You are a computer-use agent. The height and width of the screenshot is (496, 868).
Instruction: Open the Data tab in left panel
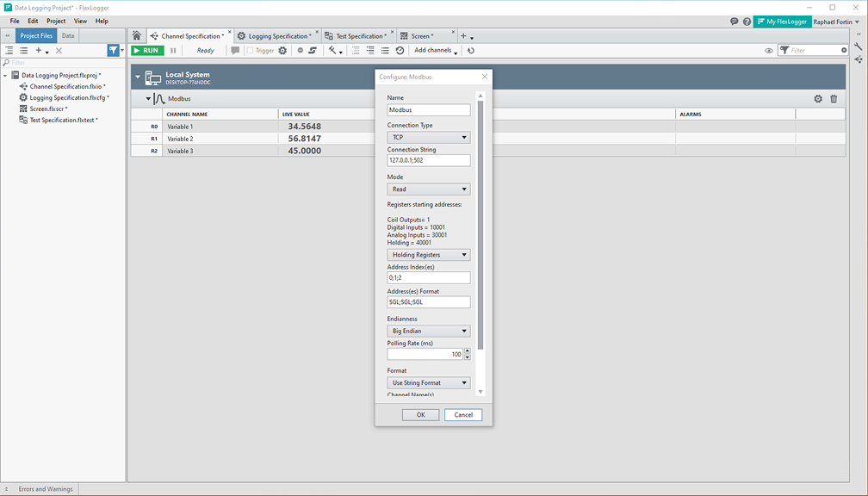point(68,35)
